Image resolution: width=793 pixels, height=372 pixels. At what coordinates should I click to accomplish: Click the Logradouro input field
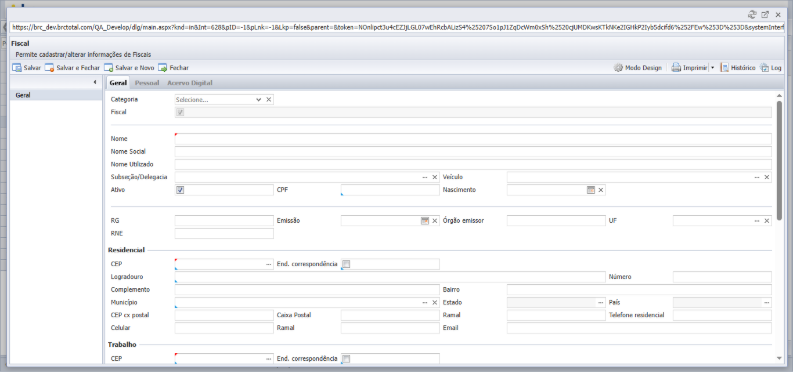click(390, 277)
